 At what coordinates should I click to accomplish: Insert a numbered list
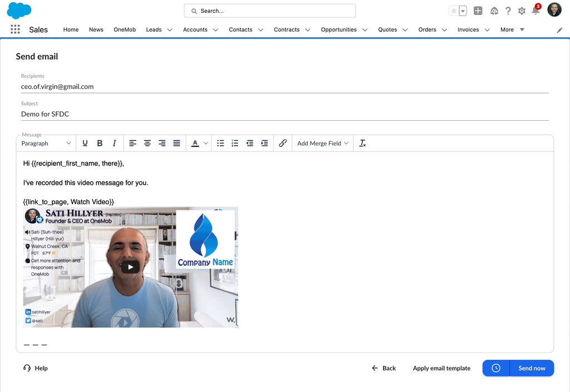coord(235,143)
